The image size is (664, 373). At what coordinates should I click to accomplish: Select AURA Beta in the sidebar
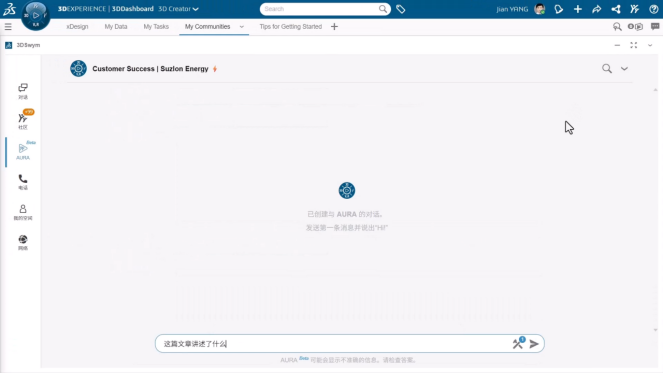(23, 151)
